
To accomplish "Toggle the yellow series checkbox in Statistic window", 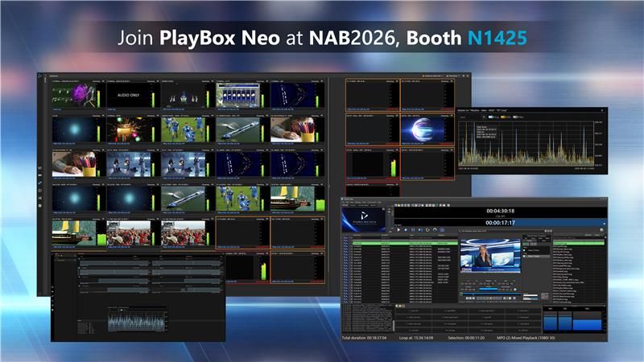I will click(x=503, y=117).
